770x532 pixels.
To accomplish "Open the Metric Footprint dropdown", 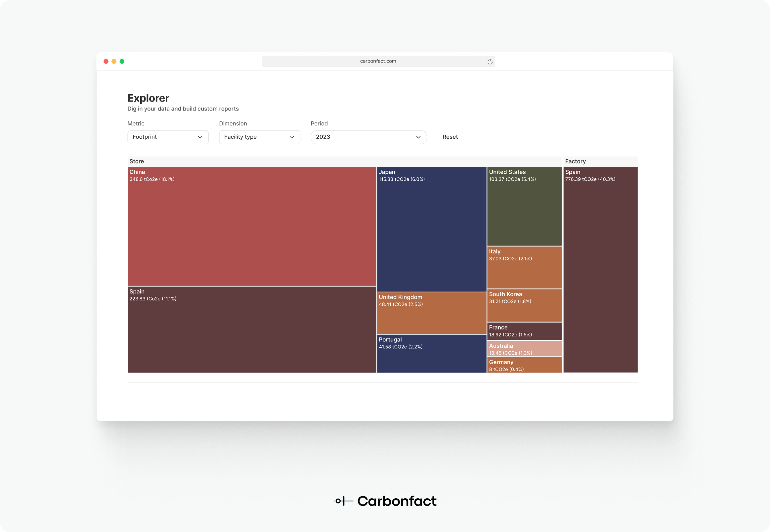I will pyautogui.click(x=168, y=137).
